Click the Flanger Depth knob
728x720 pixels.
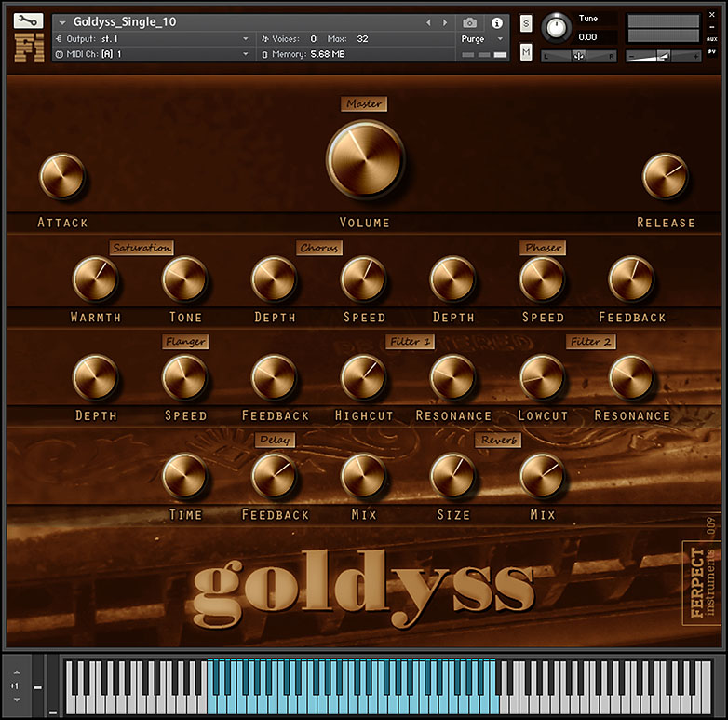click(95, 377)
